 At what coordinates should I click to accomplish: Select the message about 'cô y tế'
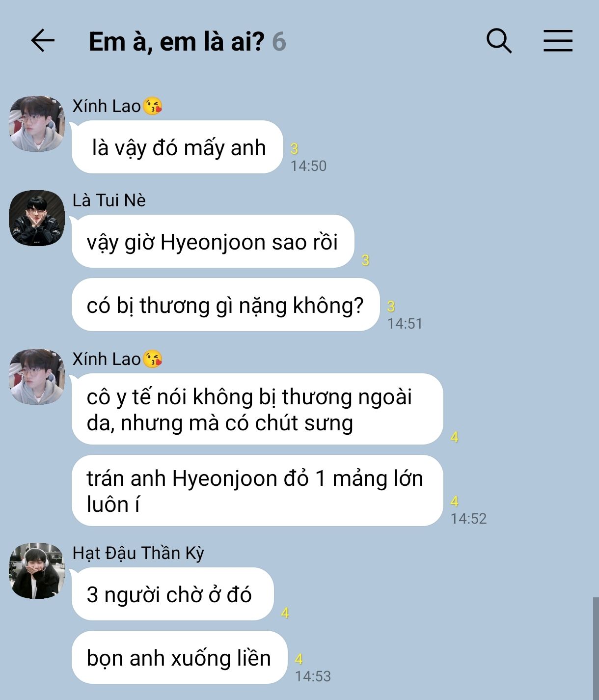coord(257,409)
